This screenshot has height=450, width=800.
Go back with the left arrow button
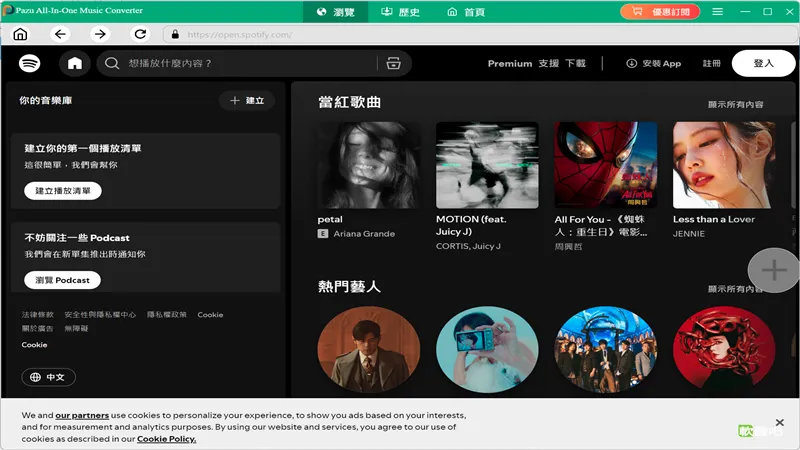pos(60,34)
